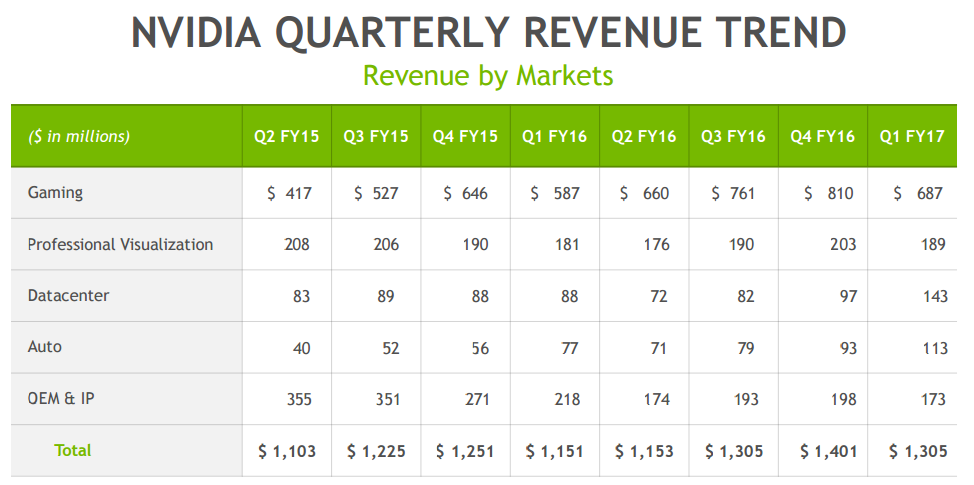Click Total value $ 1,103
The width and height of the screenshot is (974, 485).
coord(287,451)
